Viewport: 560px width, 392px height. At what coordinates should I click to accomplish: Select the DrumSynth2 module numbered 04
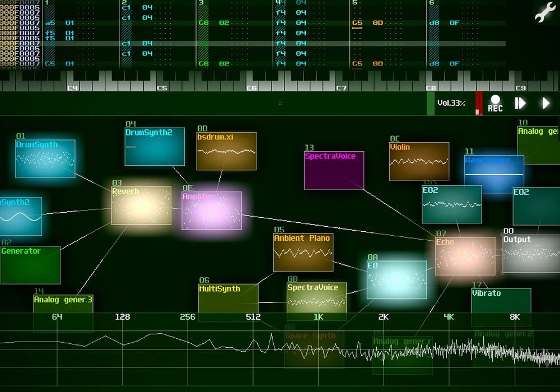click(155, 147)
